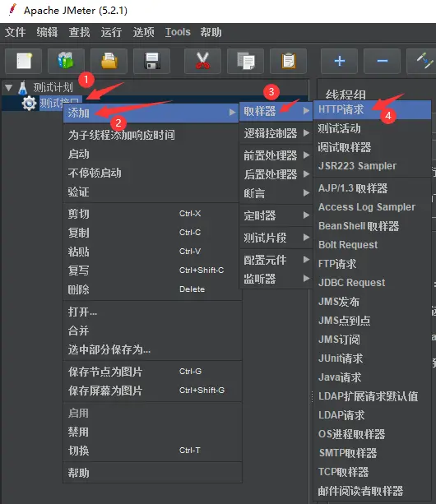The height and width of the screenshot is (504, 436).
Task: Open the 帮助 menu in menu bar
Action: pyautogui.click(x=211, y=32)
